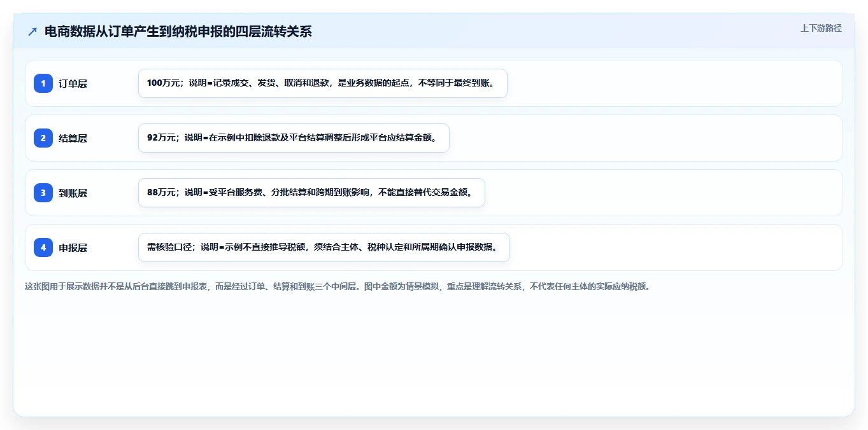Image resolution: width=868 pixels, height=430 pixels.
Task: Click the footnote paragraph starting 这张图用于展示
Action: click(x=338, y=286)
